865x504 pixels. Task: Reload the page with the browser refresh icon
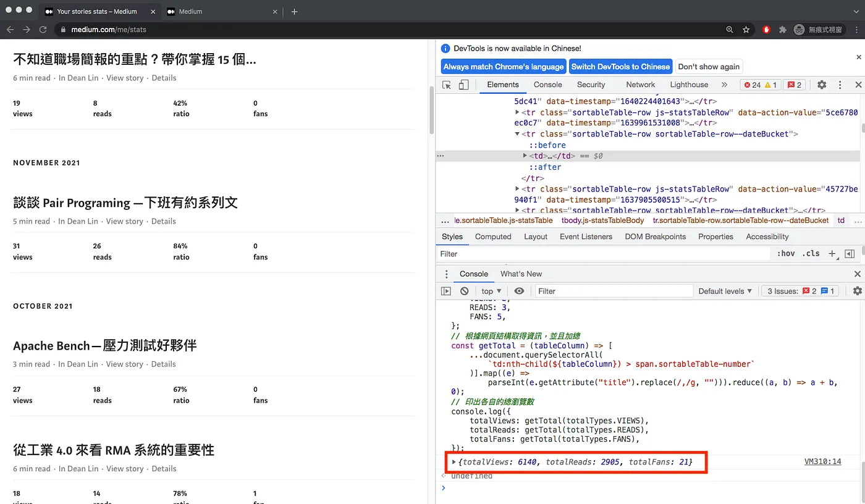pyautogui.click(x=43, y=29)
